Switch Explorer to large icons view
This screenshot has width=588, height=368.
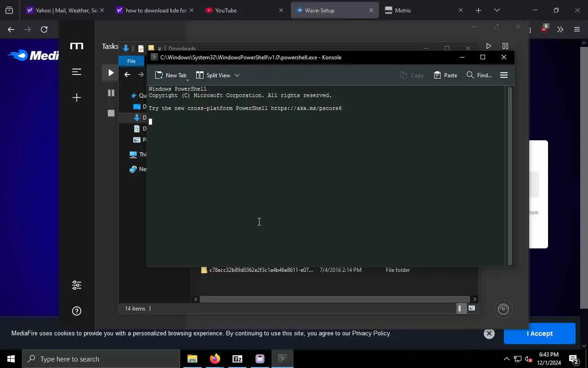(x=472, y=309)
